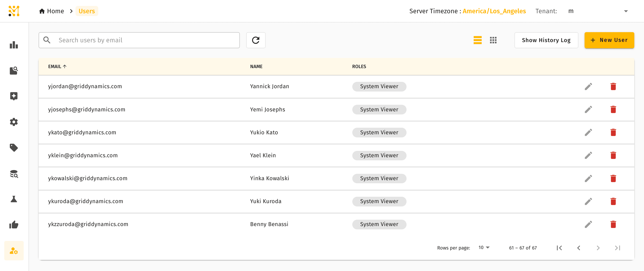Open the database search sidebar icon

[14, 174]
